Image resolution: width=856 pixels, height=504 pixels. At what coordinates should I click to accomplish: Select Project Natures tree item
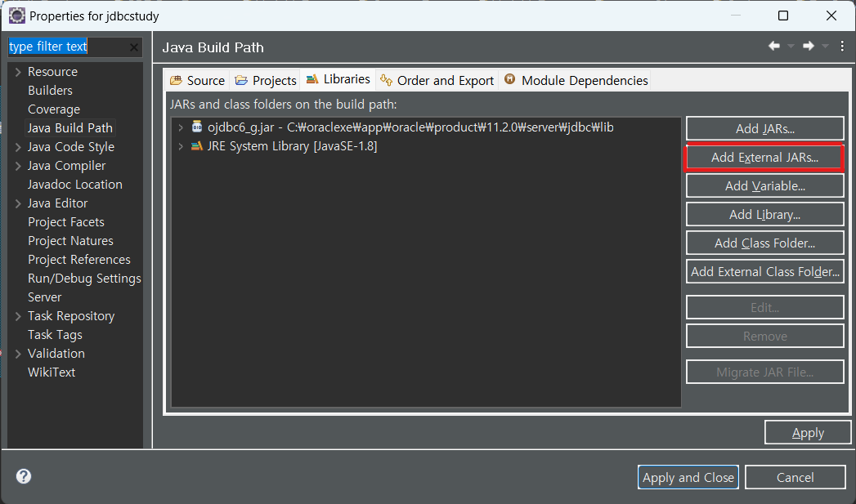[70, 241]
